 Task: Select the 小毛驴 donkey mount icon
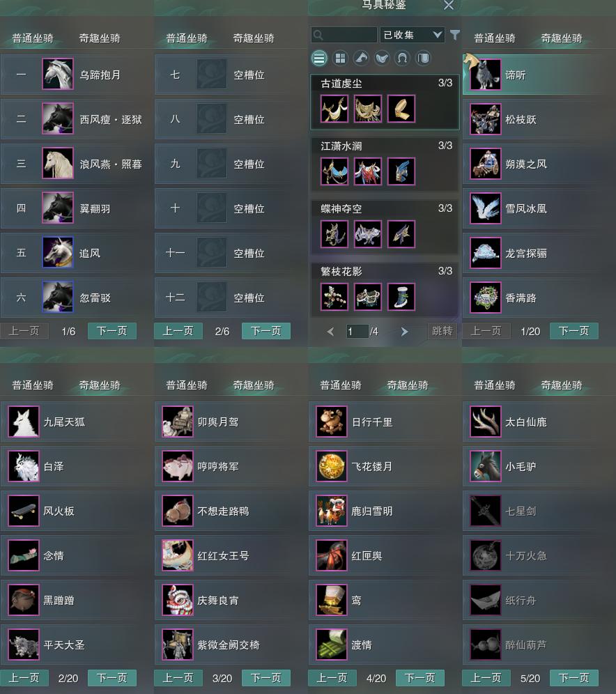point(486,466)
